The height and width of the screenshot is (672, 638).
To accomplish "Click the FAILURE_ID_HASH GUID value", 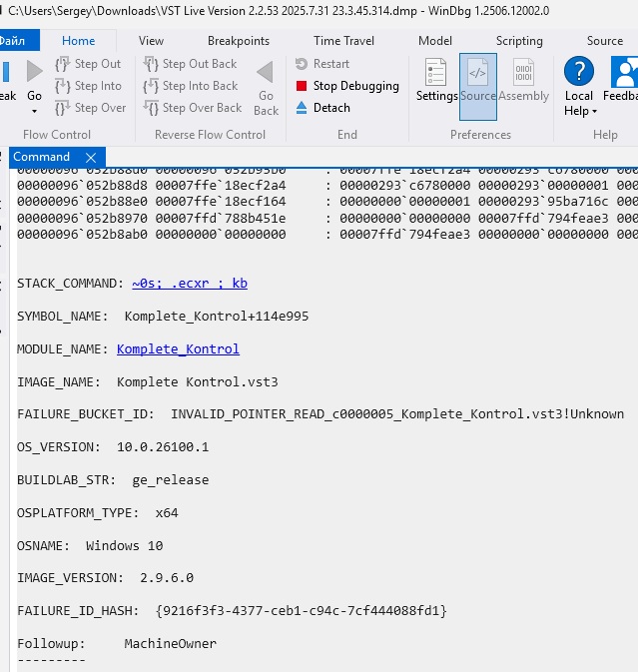I will [302, 610].
